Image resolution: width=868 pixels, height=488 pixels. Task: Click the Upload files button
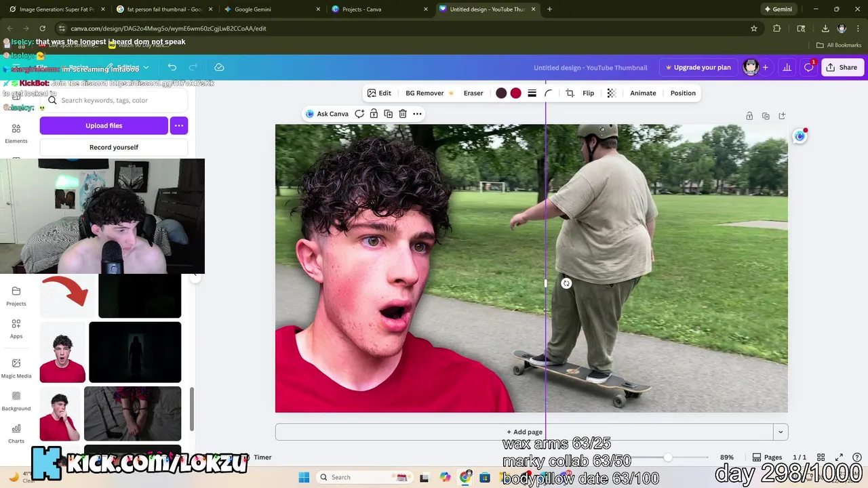click(x=104, y=125)
